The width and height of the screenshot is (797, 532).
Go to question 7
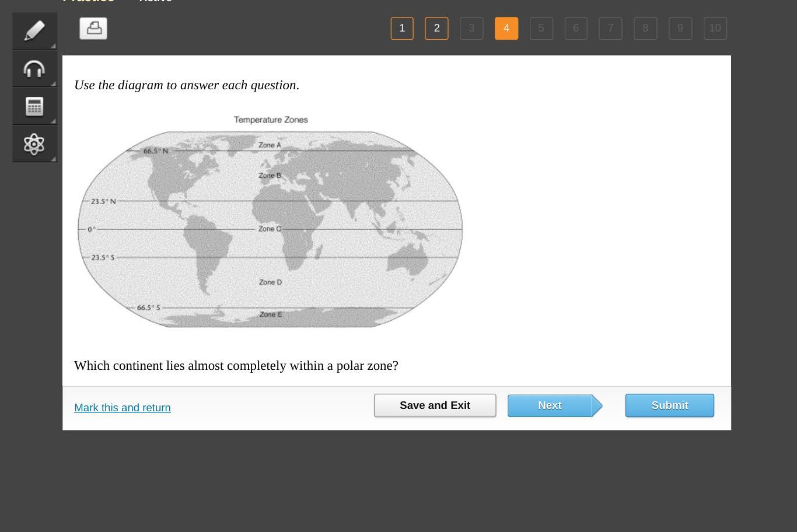tap(610, 28)
